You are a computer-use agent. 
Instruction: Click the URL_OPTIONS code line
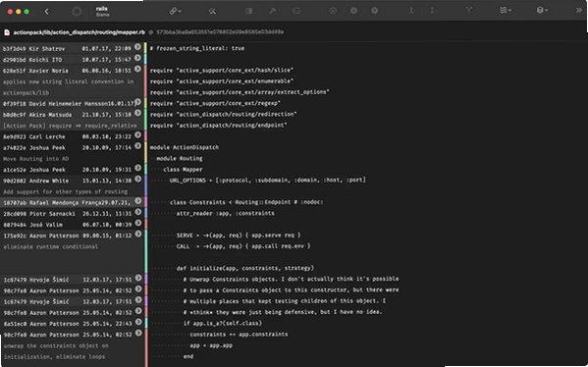tap(267, 180)
